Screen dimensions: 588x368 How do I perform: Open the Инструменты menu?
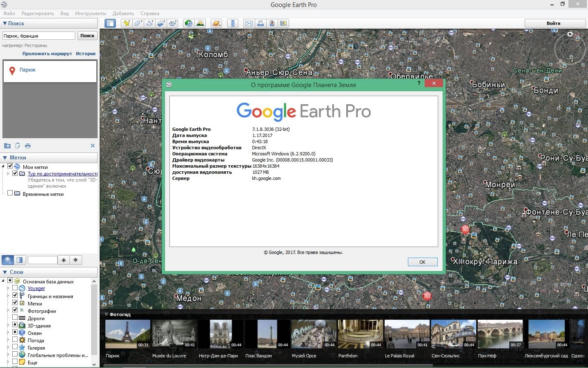coord(90,13)
